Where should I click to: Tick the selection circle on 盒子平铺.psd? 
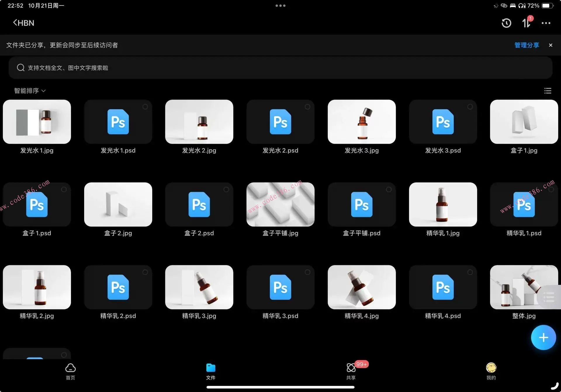coord(389,190)
